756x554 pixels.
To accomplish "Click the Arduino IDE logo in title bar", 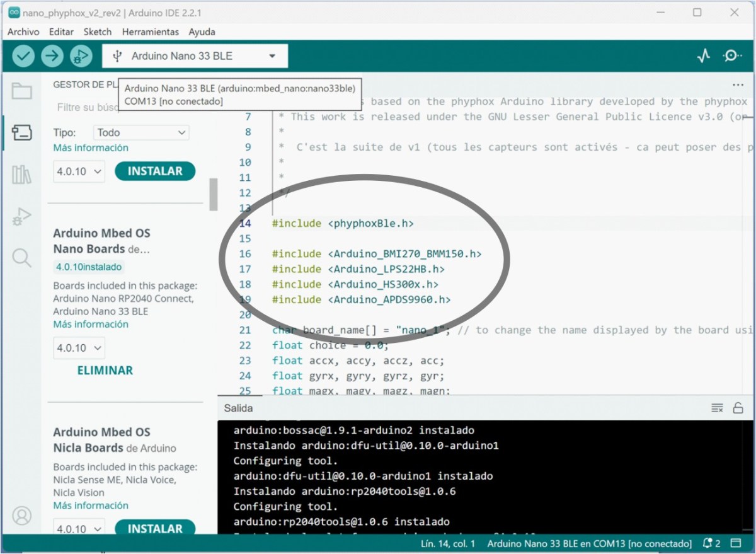I will coord(13,13).
